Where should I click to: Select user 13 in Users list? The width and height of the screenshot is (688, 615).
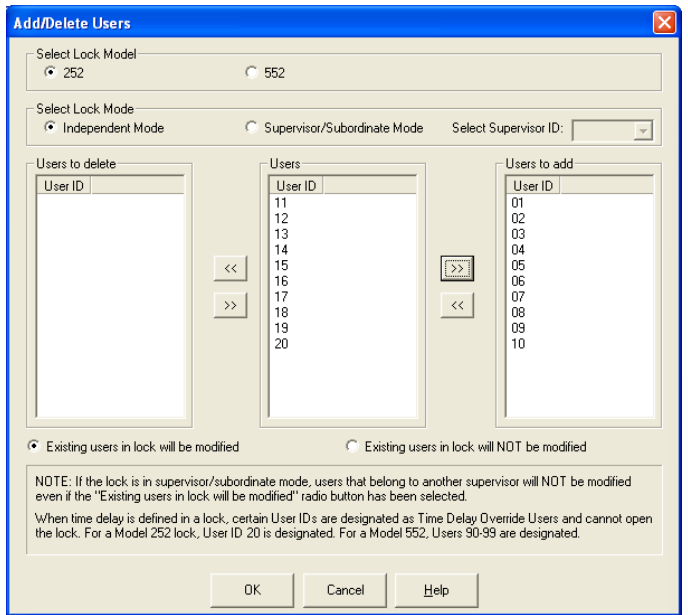click(x=281, y=234)
